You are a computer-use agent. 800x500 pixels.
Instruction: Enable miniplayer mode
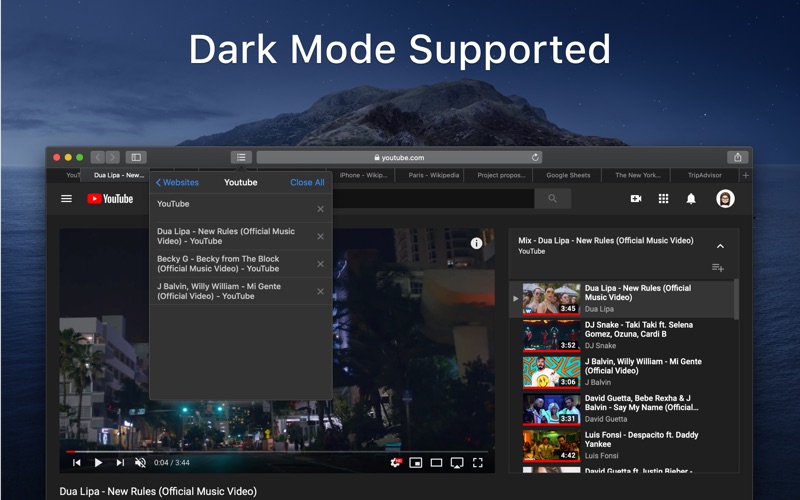[416, 462]
